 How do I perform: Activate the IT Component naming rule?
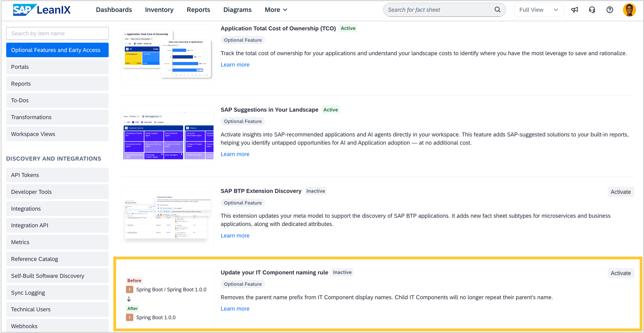tap(620, 273)
